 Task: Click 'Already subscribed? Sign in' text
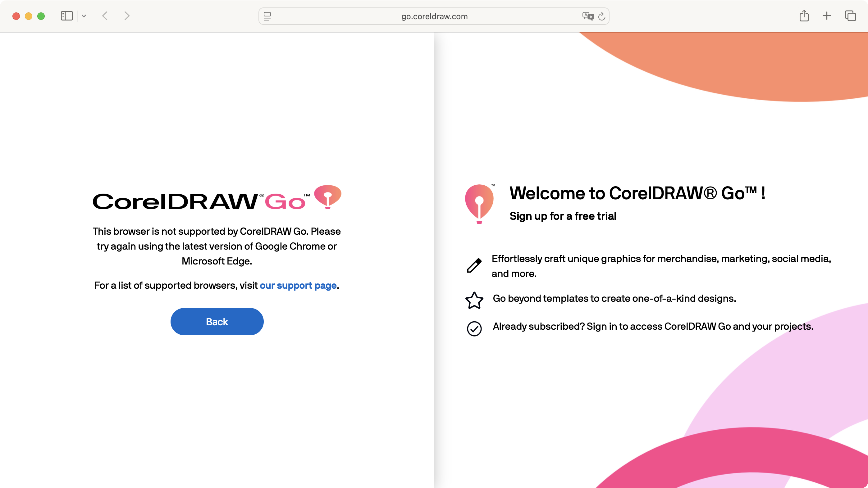pos(653,327)
